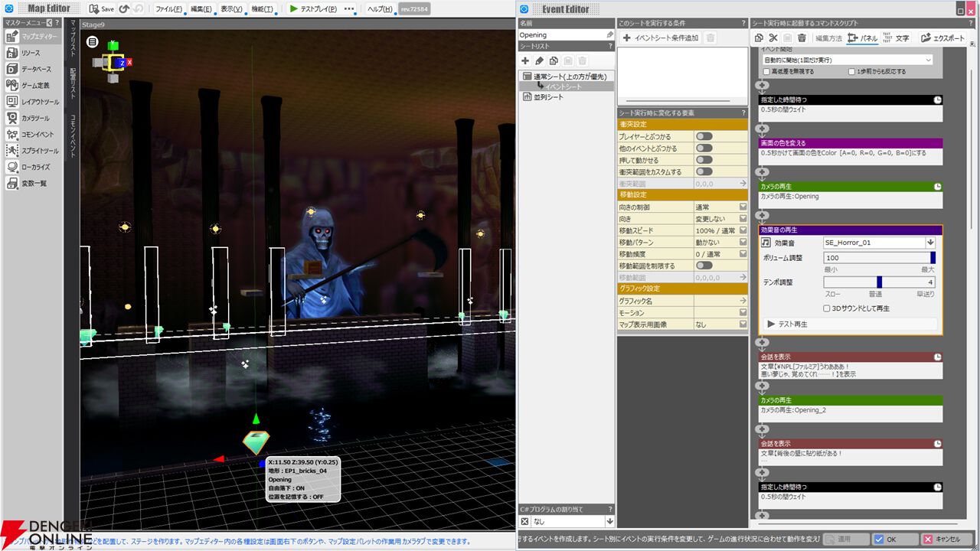
Task: Click the plus icon to add a sheet
Action: [525, 60]
